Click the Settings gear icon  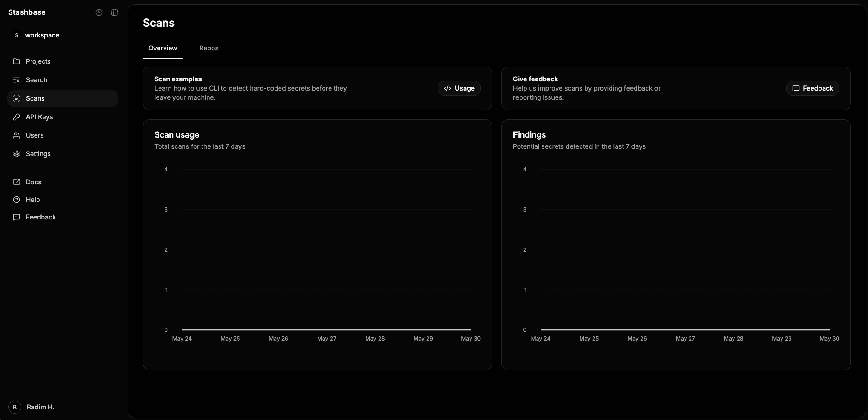pyautogui.click(x=17, y=154)
